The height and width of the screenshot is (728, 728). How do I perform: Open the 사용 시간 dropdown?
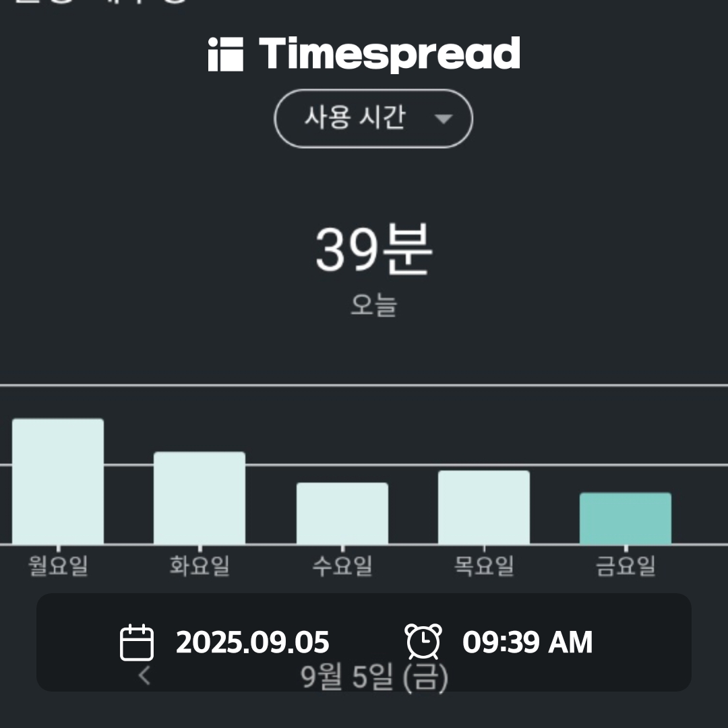click(x=373, y=119)
